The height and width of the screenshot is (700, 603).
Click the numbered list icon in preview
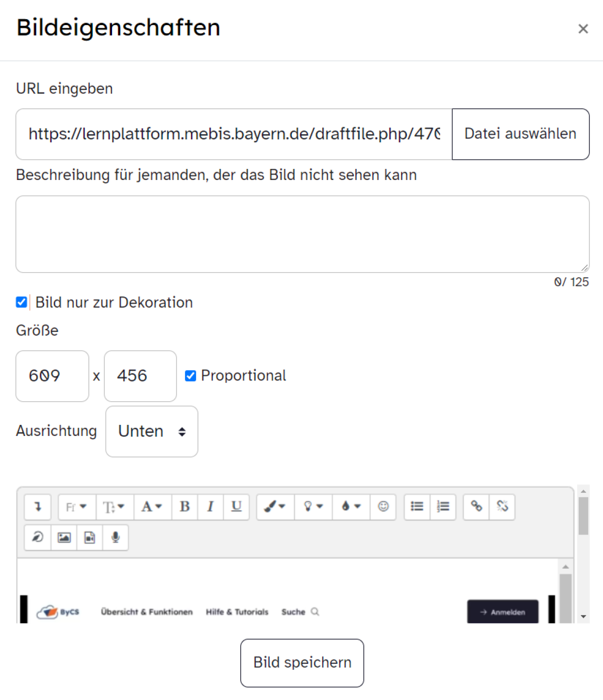pos(443,507)
